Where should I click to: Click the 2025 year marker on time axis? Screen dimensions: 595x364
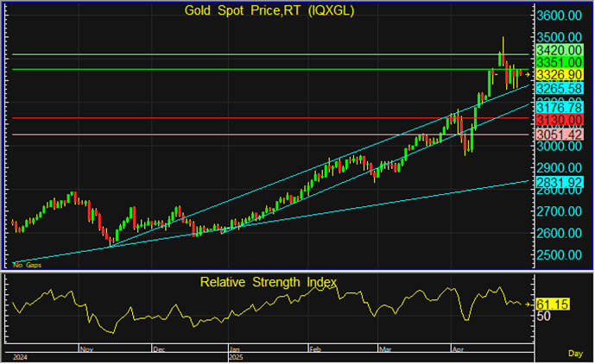pos(237,355)
